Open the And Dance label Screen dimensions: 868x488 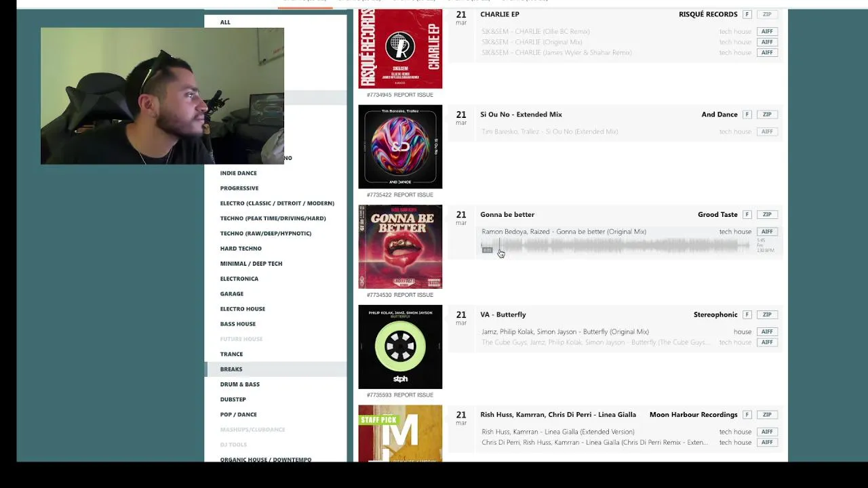point(719,115)
